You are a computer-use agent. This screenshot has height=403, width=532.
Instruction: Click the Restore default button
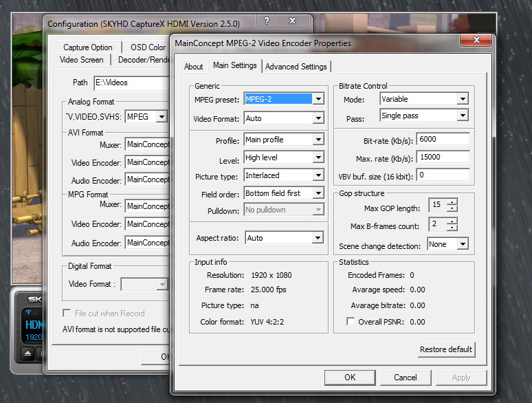pos(446,349)
